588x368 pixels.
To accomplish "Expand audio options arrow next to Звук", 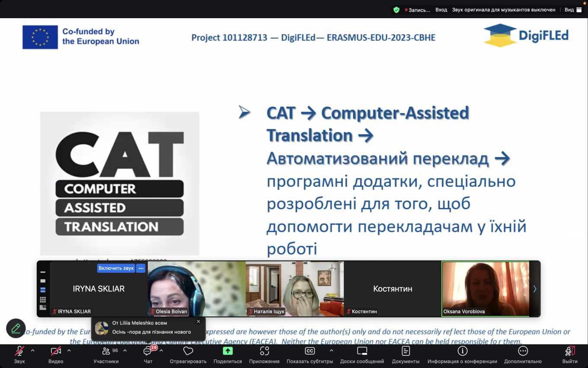I will click(x=32, y=351).
